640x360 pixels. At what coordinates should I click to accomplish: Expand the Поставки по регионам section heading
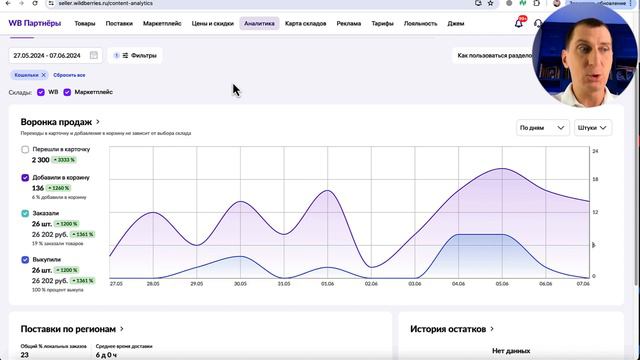(x=72, y=329)
